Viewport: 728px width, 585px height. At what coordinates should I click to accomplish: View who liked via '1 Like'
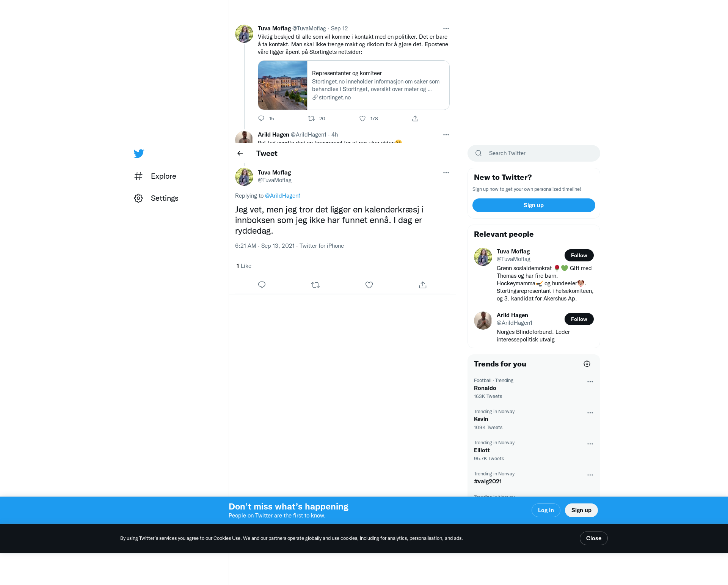point(244,266)
